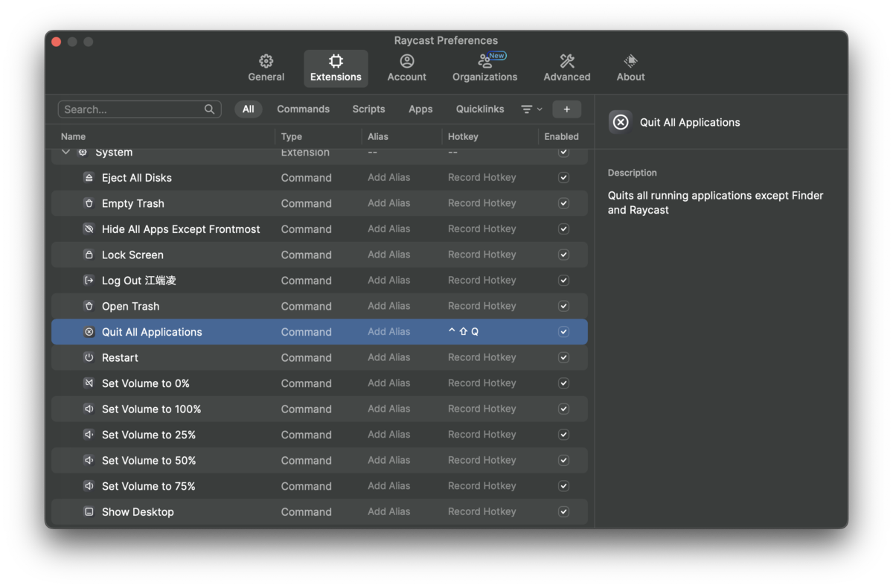
Task: Filter list by Quicklinks
Action: click(x=480, y=109)
